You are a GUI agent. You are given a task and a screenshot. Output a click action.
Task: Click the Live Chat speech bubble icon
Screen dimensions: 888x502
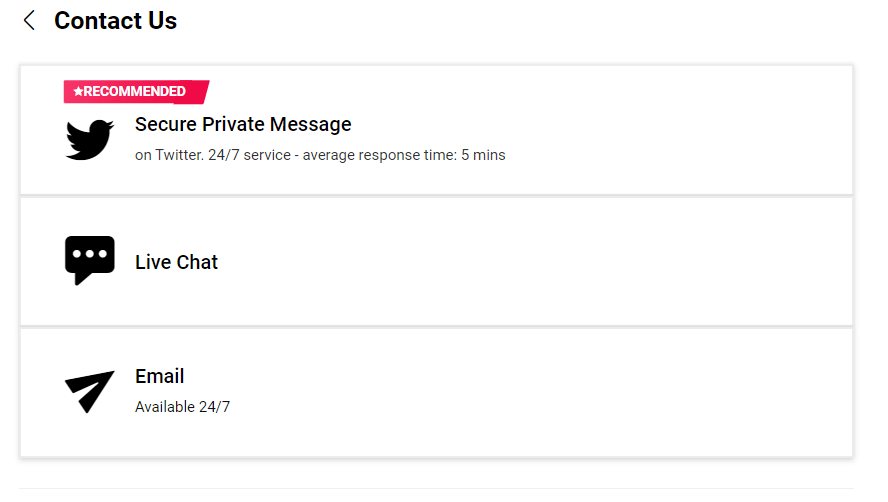(89, 260)
